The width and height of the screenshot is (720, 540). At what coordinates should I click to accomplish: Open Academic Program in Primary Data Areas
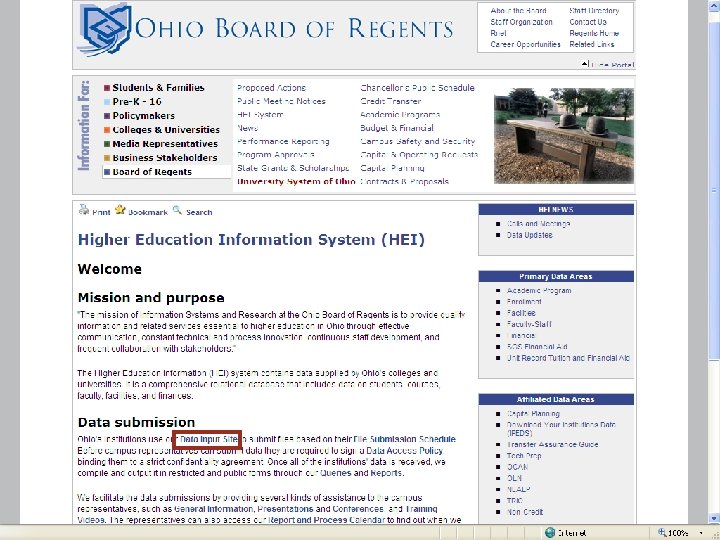539,291
